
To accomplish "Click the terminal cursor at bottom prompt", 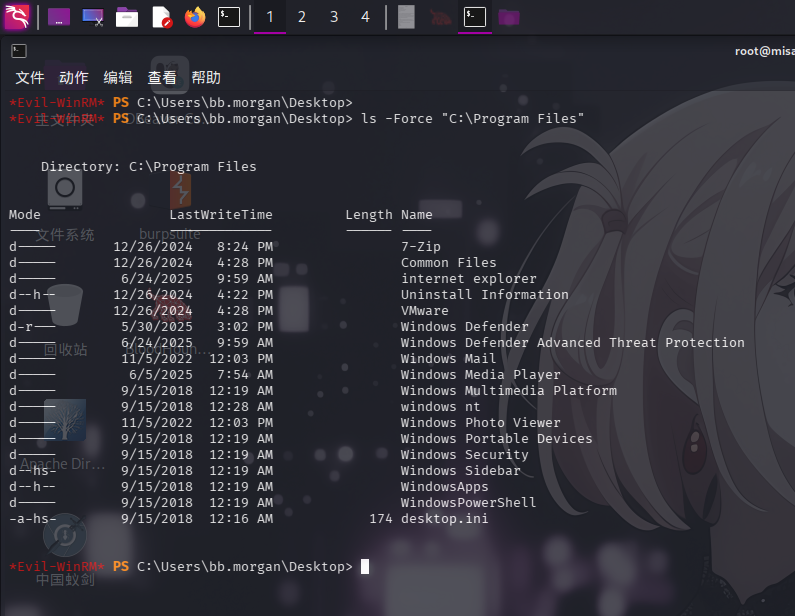I will click(x=365, y=566).
